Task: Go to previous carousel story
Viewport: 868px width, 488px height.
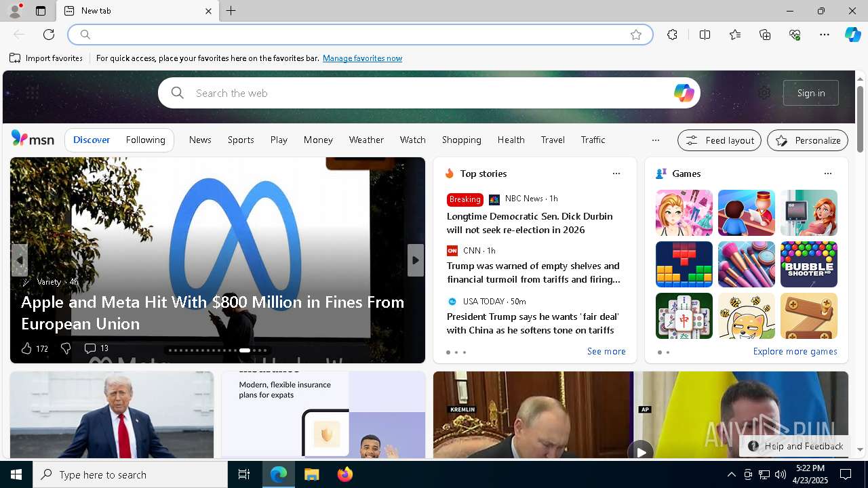Action: click(20, 260)
